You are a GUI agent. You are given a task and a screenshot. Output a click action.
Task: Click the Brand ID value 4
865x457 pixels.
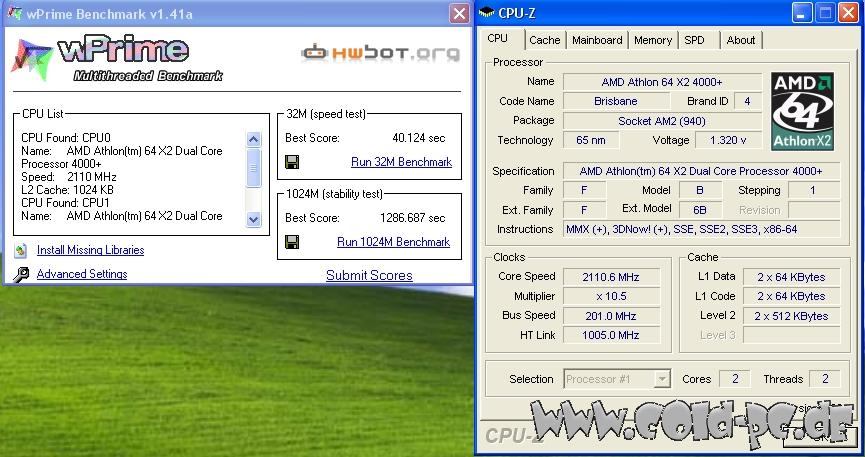tap(747, 101)
